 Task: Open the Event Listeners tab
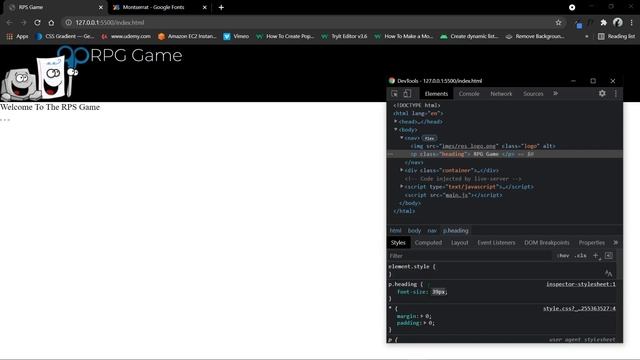tap(496, 242)
